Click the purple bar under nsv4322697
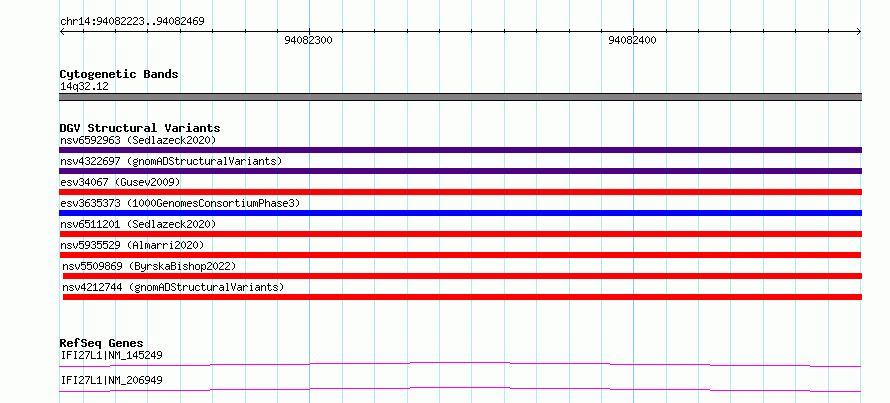The image size is (890, 403). 460,171
